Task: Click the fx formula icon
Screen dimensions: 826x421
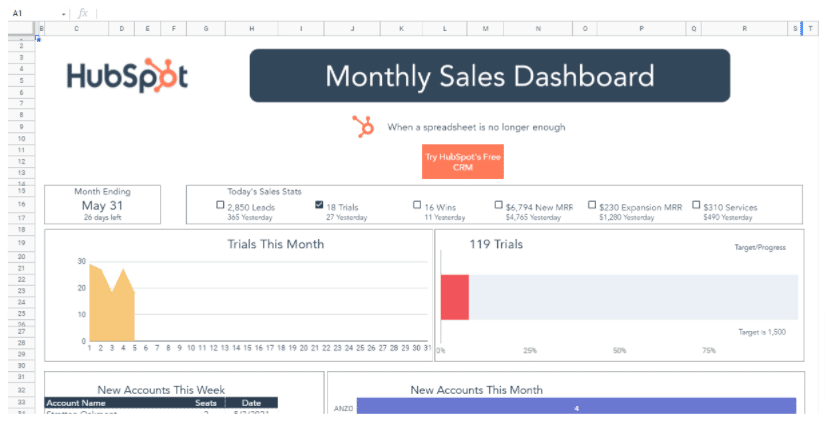Action: click(83, 13)
